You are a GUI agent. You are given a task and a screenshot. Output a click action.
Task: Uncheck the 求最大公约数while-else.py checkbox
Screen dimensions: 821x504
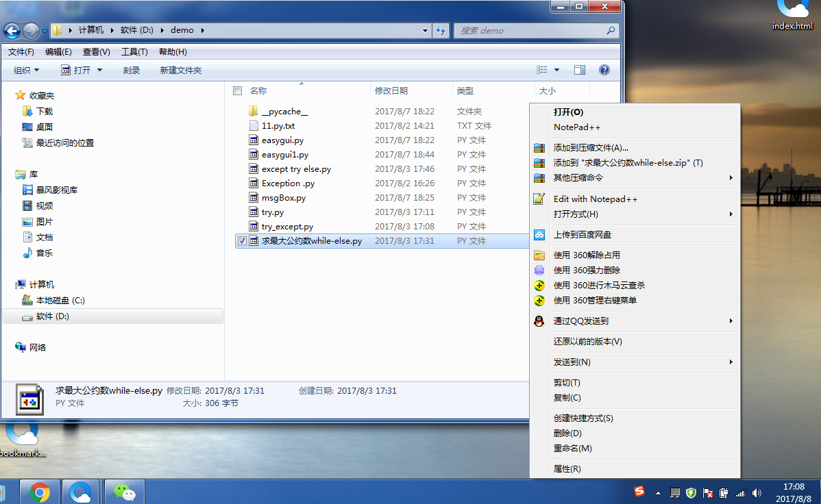pyautogui.click(x=242, y=241)
